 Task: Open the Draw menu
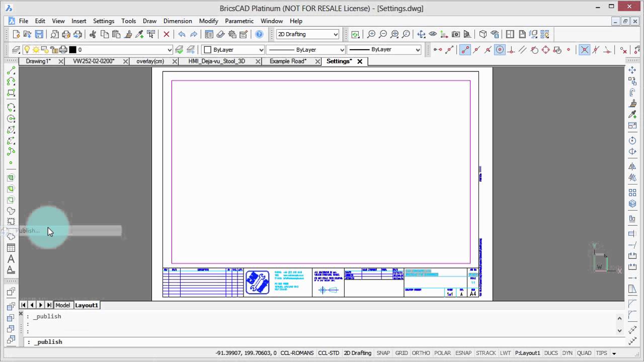pos(149,21)
